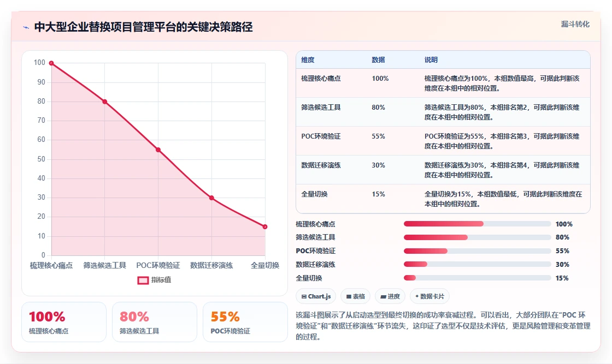
Task: Click the 维度 column header
Action: click(308, 60)
